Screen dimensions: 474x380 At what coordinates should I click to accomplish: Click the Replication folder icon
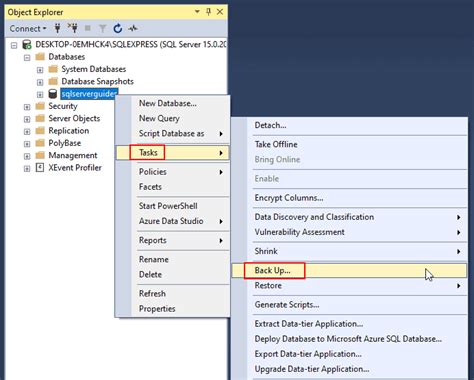[x=40, y=130]
